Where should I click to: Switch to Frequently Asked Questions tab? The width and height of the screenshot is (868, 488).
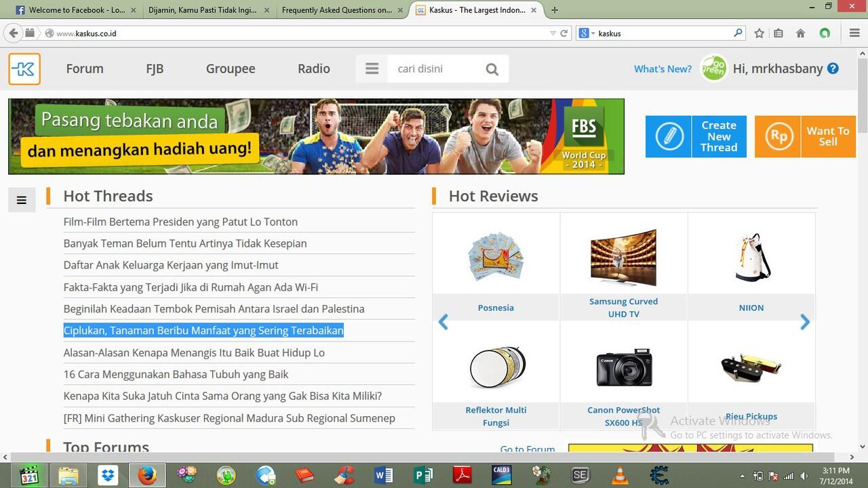pos(343,10)
